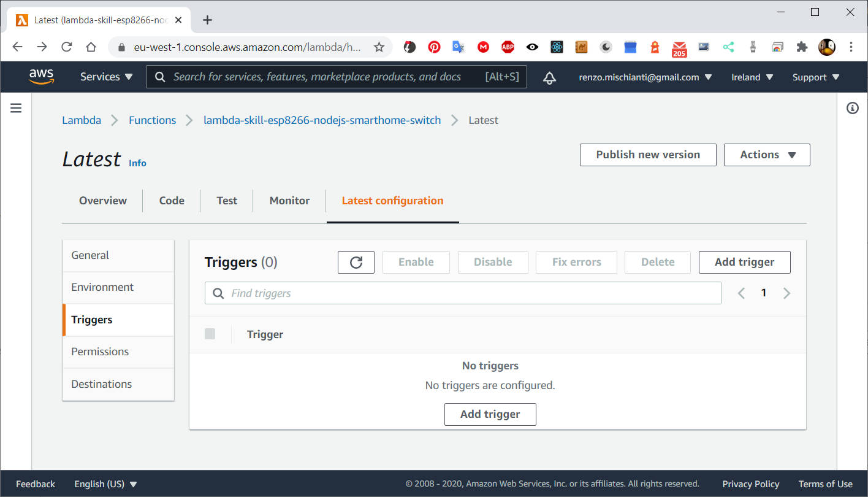This screenshot has height=497, width=868.
Task: Open the React DevTools extension
Action: pos(557,47)
